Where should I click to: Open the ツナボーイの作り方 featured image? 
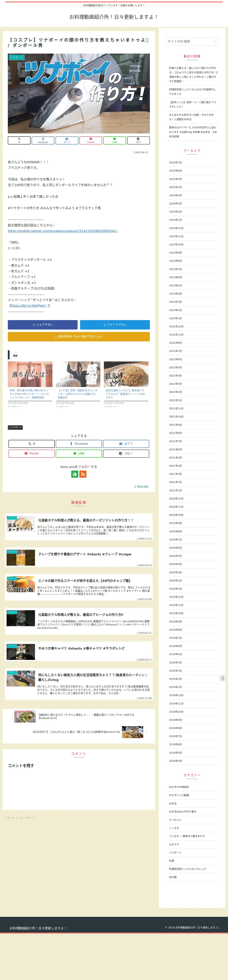point(79,94)
